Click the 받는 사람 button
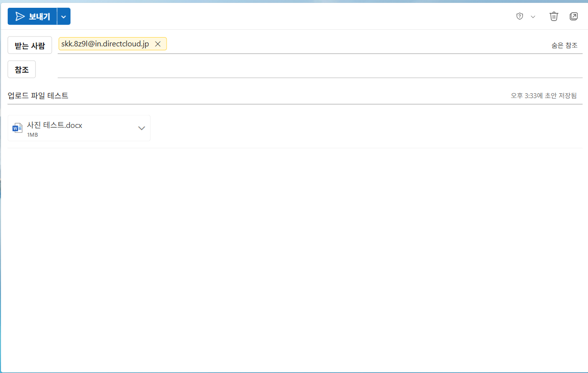 pyautogui.click(x=30, y=45)
